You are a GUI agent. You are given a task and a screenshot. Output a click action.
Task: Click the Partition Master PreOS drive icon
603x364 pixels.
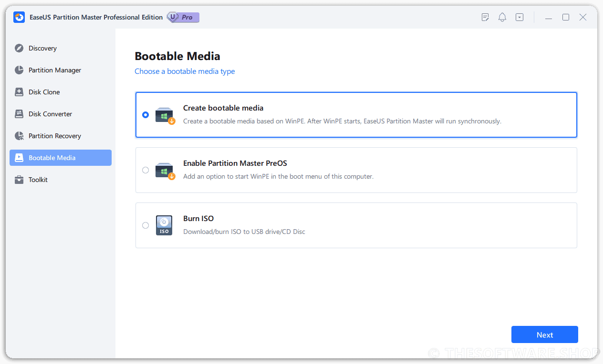[165, 171]
